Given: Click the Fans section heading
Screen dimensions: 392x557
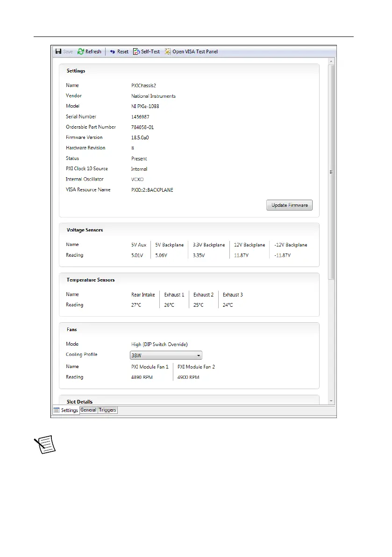Looking at the screenshot, I should 71,330.
